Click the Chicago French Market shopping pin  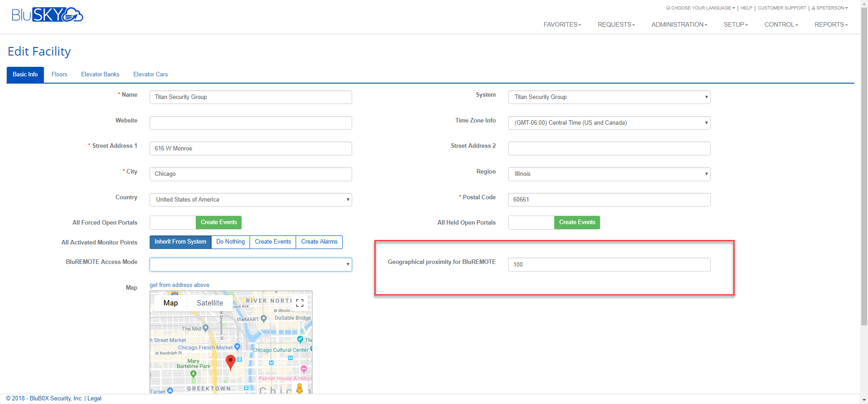(237, 347)
